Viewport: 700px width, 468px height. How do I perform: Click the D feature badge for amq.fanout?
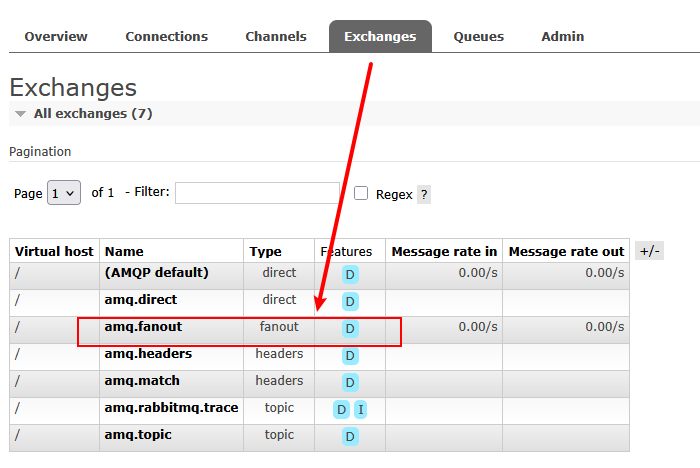click(x=350, y=328)
